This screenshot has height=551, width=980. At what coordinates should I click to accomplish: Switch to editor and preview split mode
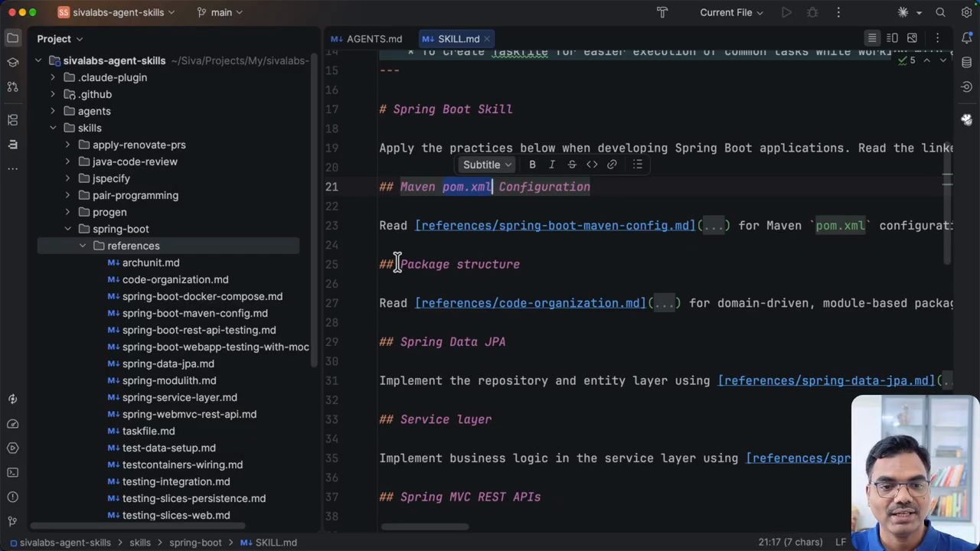892,38
